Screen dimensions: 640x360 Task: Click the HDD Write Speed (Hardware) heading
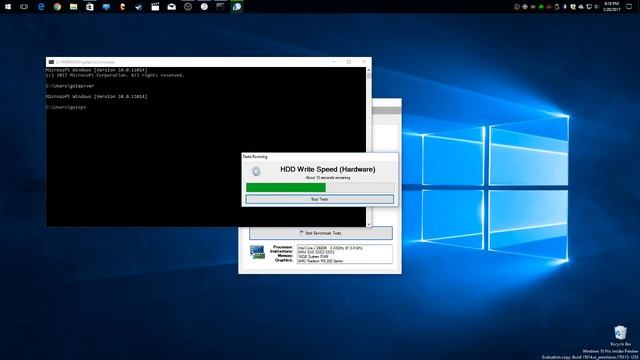(x=328, y=169)
